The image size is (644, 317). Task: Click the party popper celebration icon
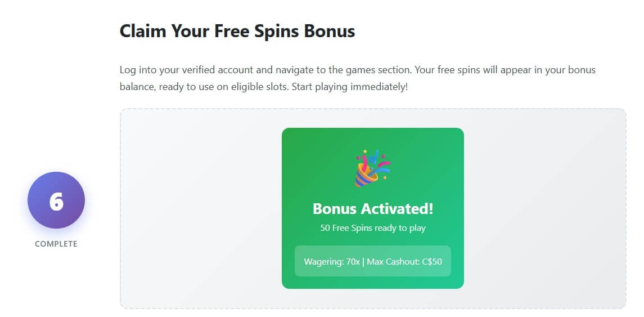coord(373,168)
